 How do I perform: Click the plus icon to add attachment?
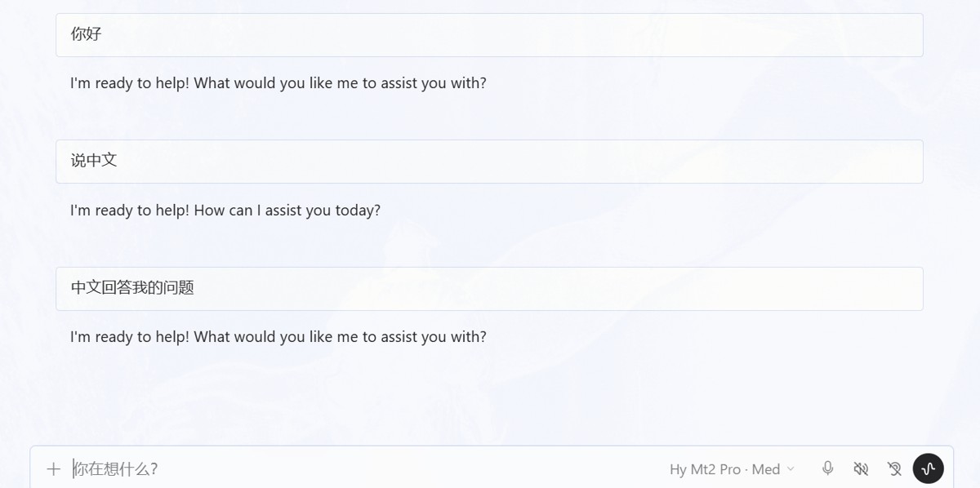point(54,469)
